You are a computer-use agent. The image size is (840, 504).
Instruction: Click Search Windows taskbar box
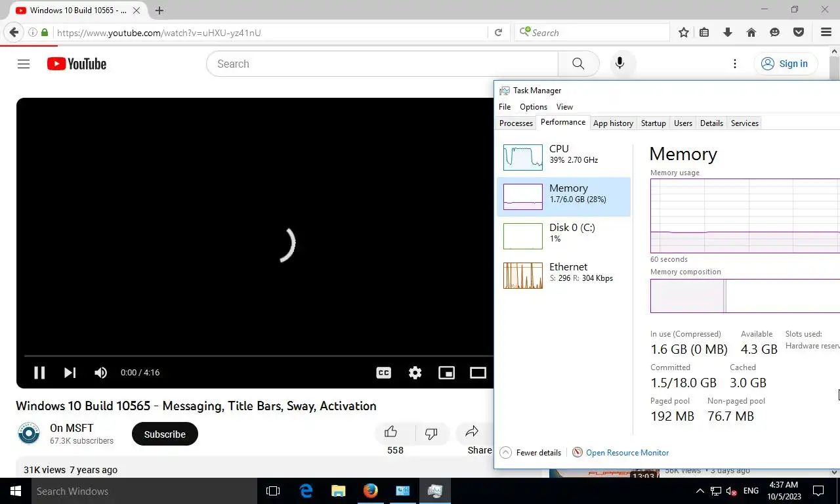click(x=143, y=491)
